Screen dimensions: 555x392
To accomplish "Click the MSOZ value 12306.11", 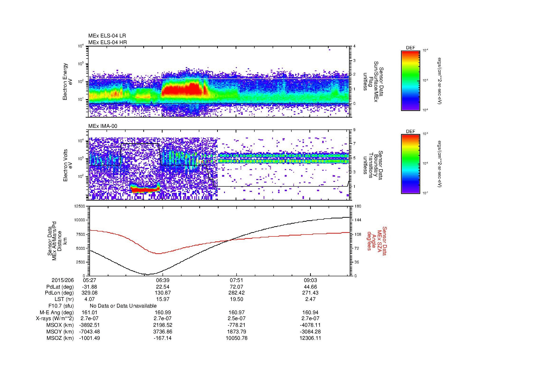I will (x=310, y=338).
